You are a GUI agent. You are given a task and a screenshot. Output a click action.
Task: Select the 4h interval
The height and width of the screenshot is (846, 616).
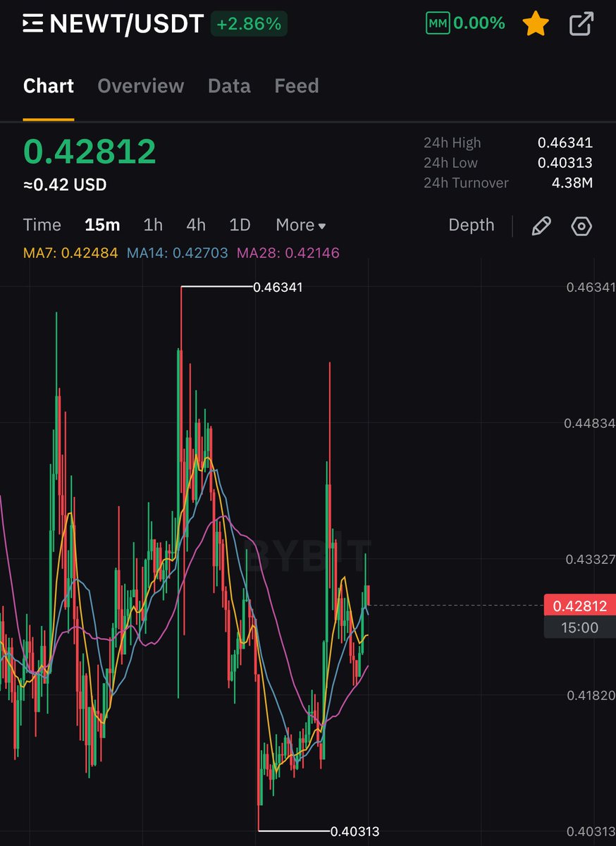tap(196, 225)
